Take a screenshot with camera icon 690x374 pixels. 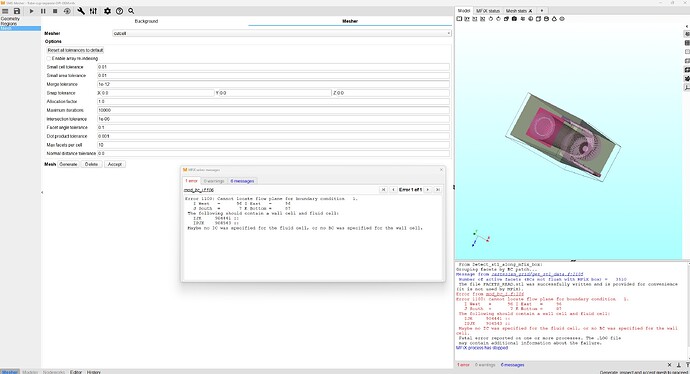coord(514,19)
